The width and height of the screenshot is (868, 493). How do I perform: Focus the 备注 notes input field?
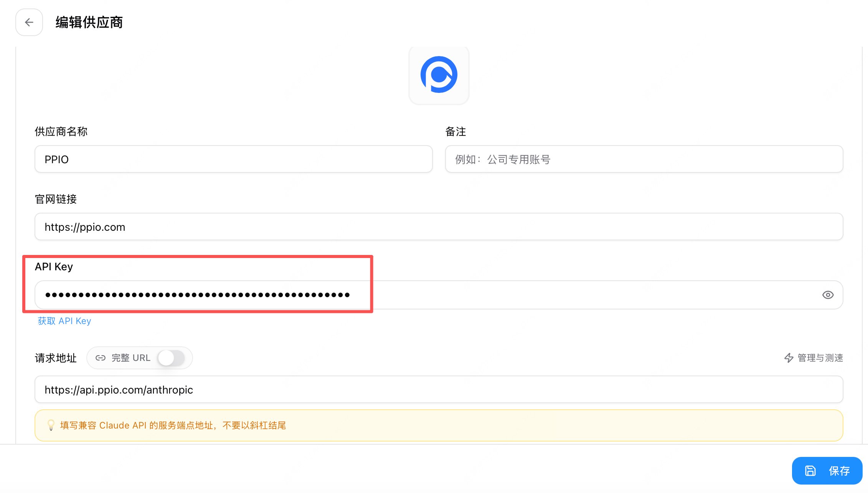(644, 159)
